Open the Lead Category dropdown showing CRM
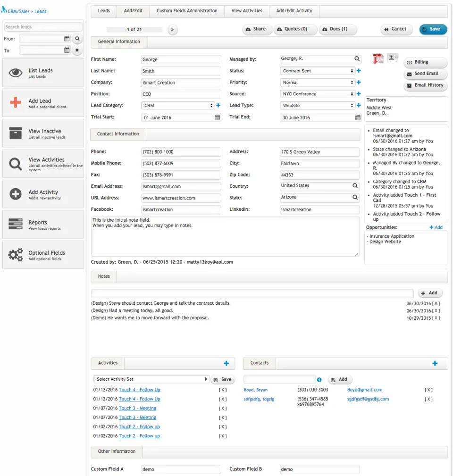The image size is (453, 476). click(178, 105)
